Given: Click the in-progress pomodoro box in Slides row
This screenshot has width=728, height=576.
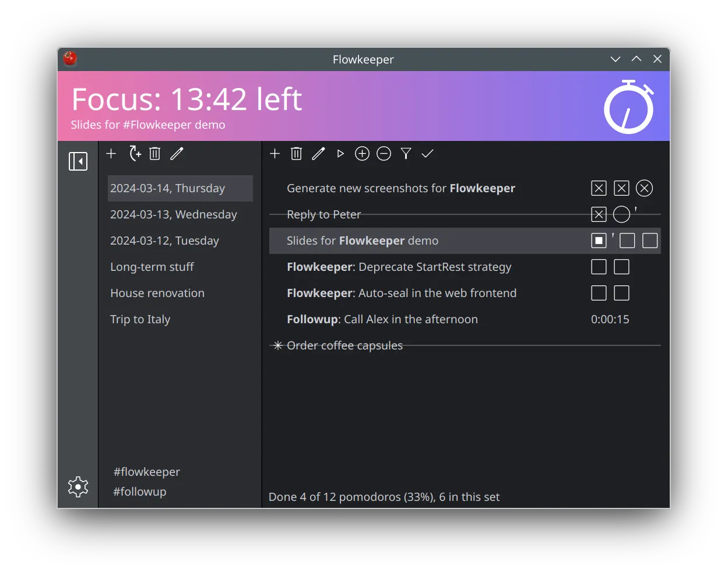Looking at the screenshot, I should (x=599, y=241).
